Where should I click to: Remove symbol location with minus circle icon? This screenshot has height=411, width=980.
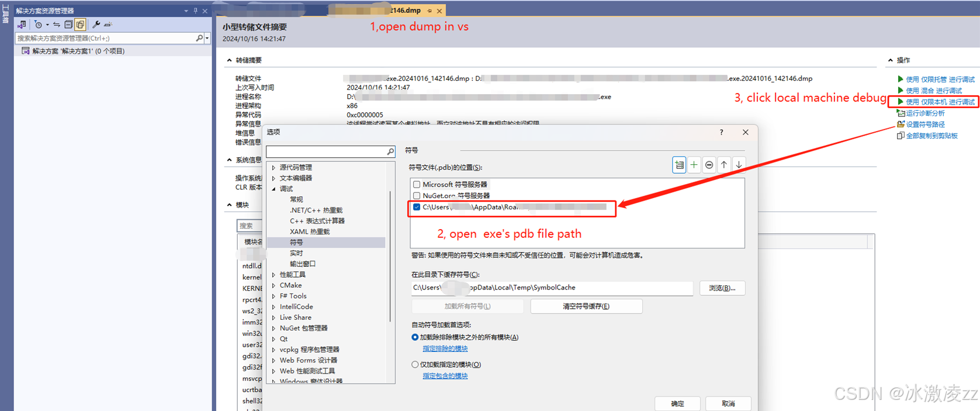coord(709,165)
